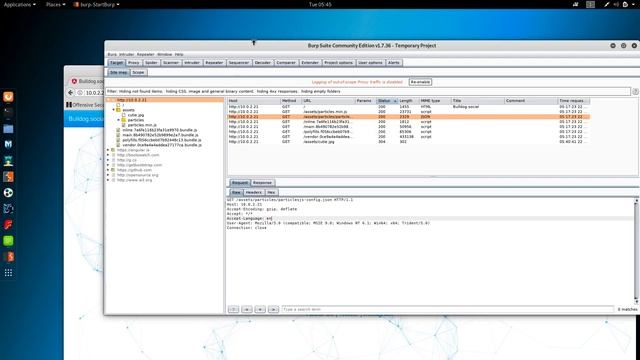Open the Project options tab

[338, 63]
